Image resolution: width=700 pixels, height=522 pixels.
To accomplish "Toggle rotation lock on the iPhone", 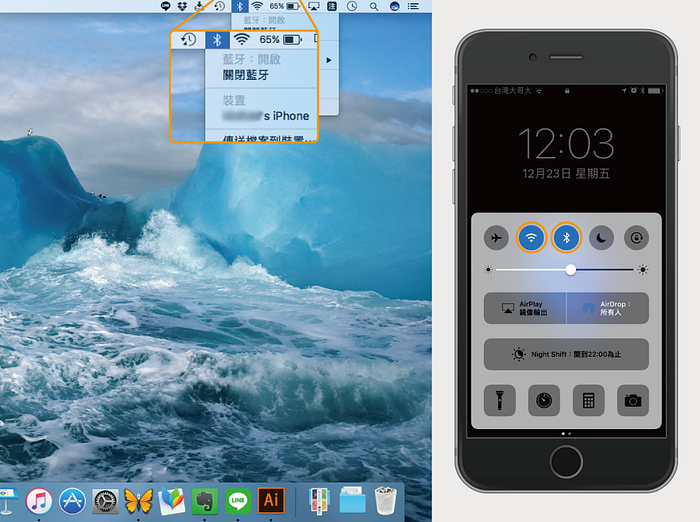I will (x=636, y=238).
